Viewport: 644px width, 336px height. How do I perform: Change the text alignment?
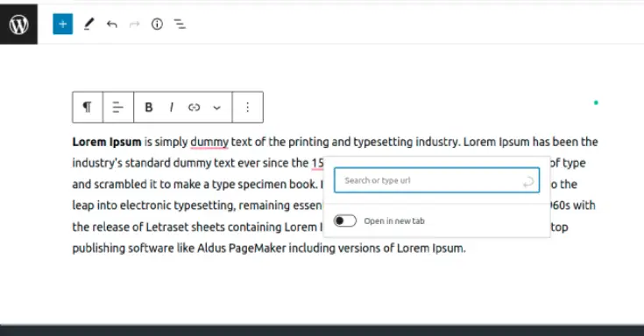pos(118,107)
